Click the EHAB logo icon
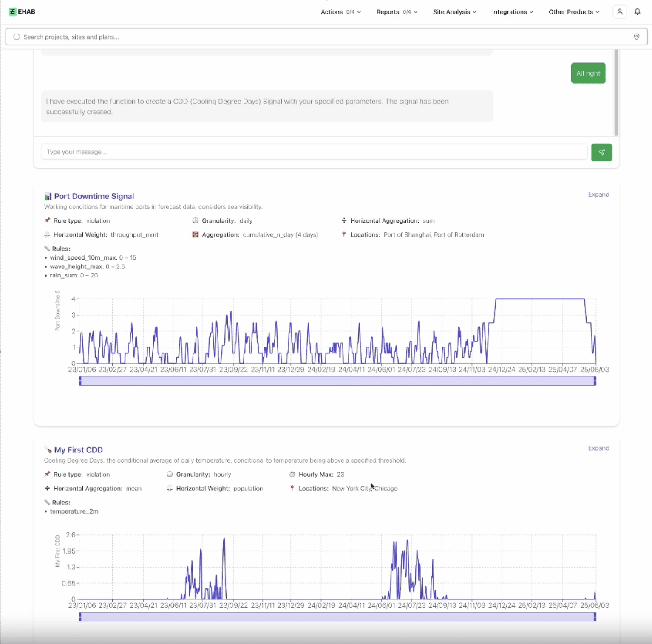This screenshot has height=644, width=652. [12, 12]
